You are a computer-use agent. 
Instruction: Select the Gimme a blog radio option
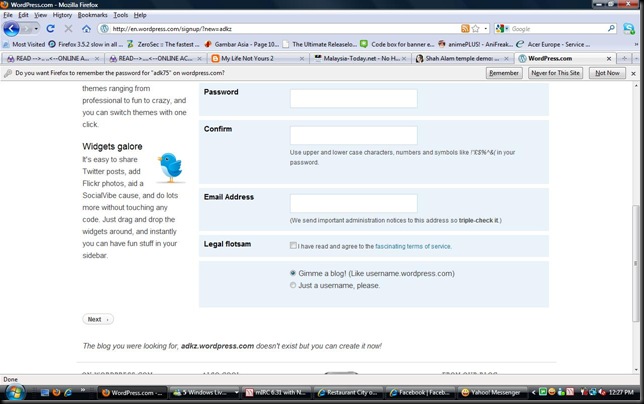(x=293, y=273)
